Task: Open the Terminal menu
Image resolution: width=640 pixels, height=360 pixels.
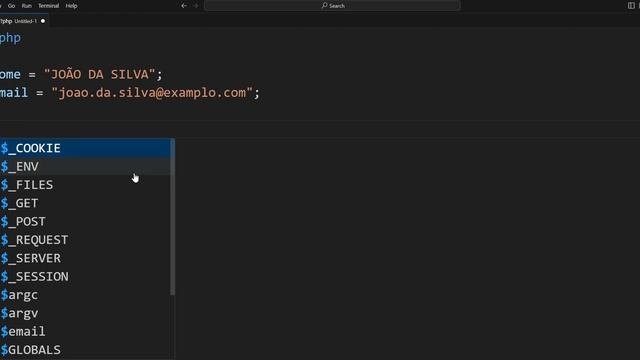Action: click(49, 6)
